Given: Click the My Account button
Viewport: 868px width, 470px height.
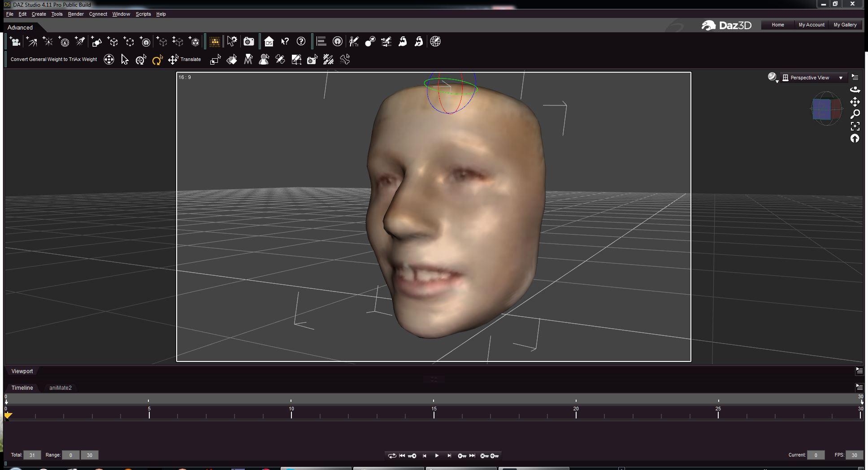Looking at the screenshot, I should tap(811, 25).
